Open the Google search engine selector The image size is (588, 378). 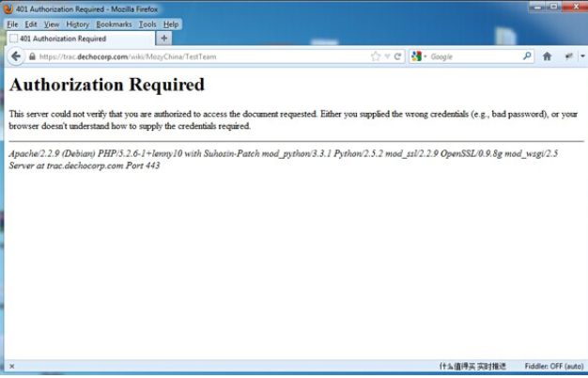[x=419, y=56]
